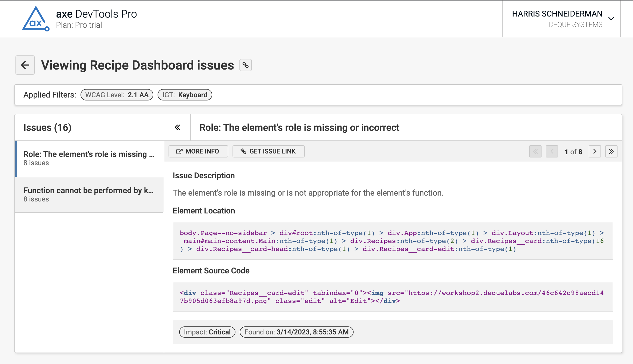Viewport: 633px width, 364px height.
Task: Open pagination showing 1 of 8
Action: 574,151
